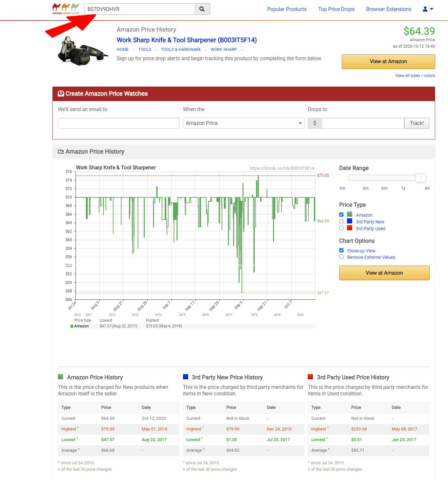
Task: Uncheck the Amazon price type checkbox
Action: (341, 215)
